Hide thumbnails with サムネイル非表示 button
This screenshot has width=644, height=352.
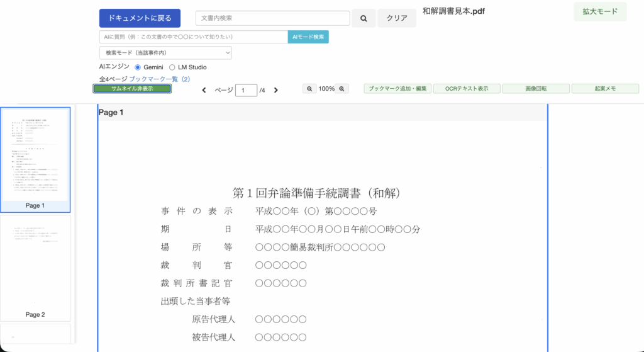tap(132, 89)
